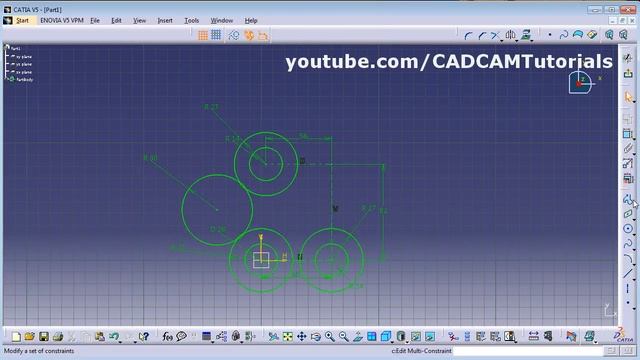Click the Print icon
The width and height of the screenshot is (640, 360).
(58, 337)
